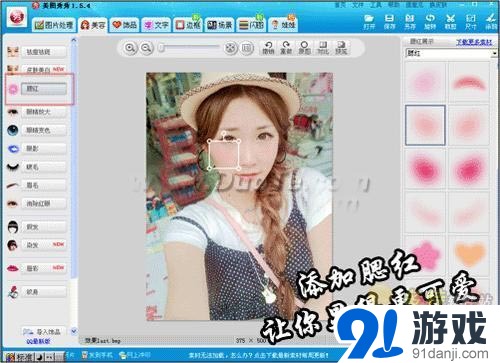Click the 涂鸦 doodle brush icon
The height and width of the screenshot is (363, 500).
[491, 22]
